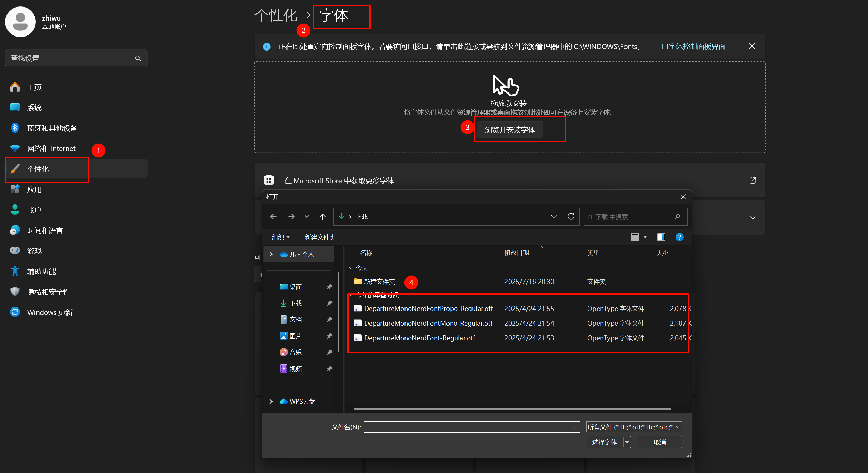Click the navigation pane vertical scrollbar
The width and height of the screenshot is (868, 473).
tap(338, 312)
